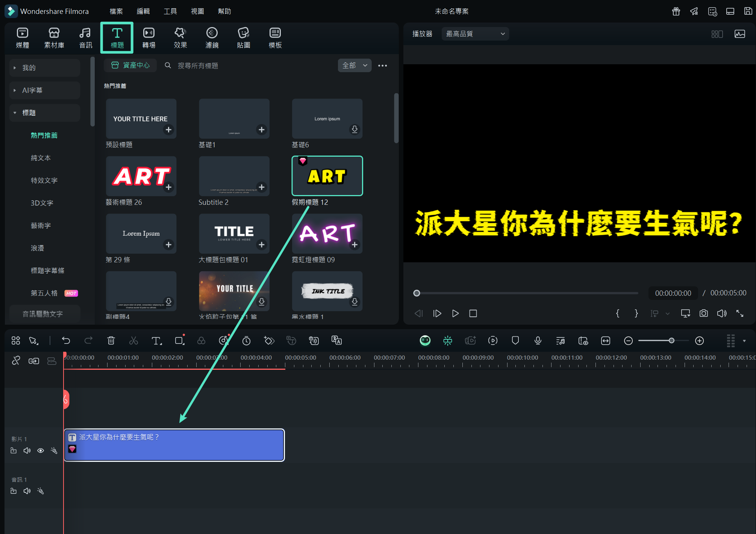The height and width of the screenshot is (534, 756).
Task: Set mark in with the left brace
Action: pos(618,313)
